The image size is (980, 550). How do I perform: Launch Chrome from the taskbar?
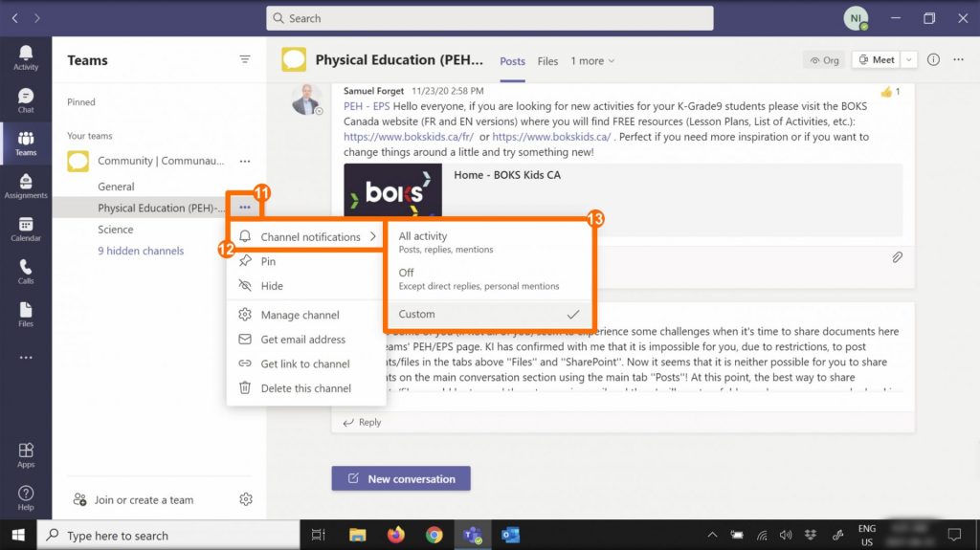(434, 535)
